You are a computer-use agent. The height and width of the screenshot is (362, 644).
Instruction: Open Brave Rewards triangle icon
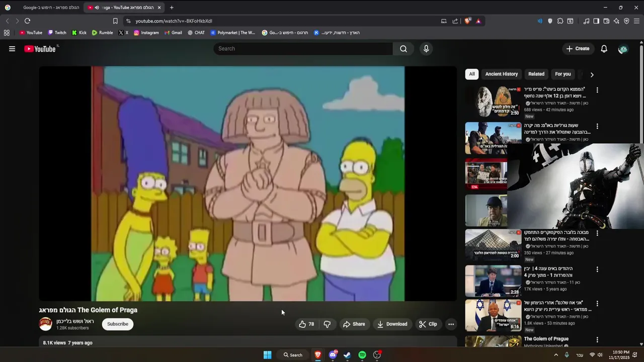[x=478, y=21]
